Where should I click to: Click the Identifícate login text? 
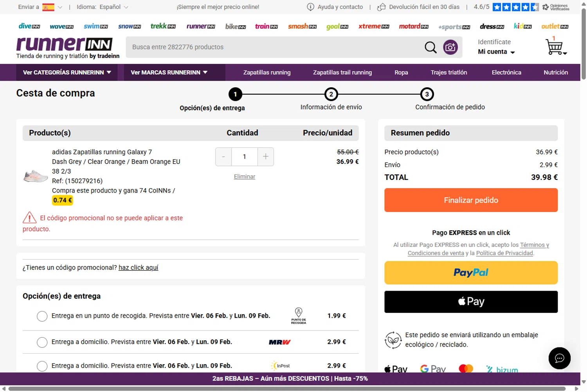[494, 42]
